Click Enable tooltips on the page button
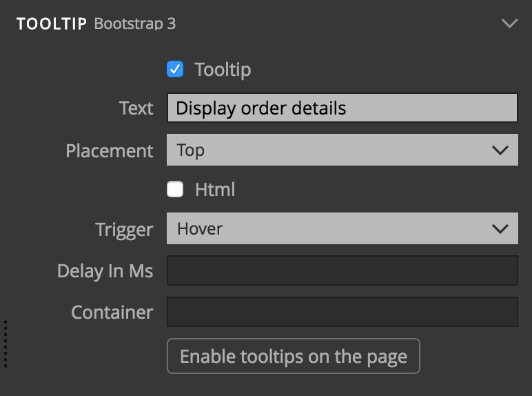The width and height of the screenshot is (532, 396). click(x=294, y=356)
